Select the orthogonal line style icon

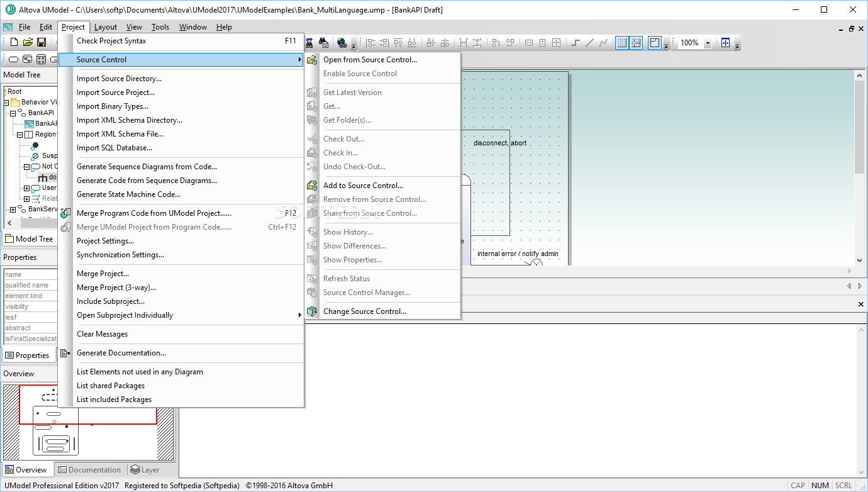click(x=575, y=43)
